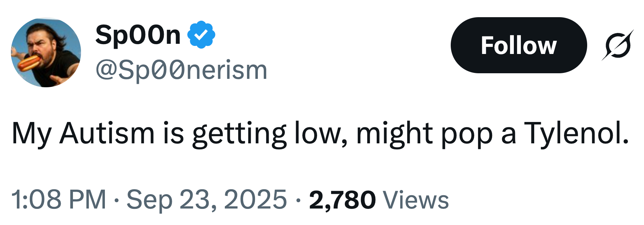Screen dimensions: 644x225
Task: Click the Grok slash icon
Action: pyautogui.click(x=618, y=45)
